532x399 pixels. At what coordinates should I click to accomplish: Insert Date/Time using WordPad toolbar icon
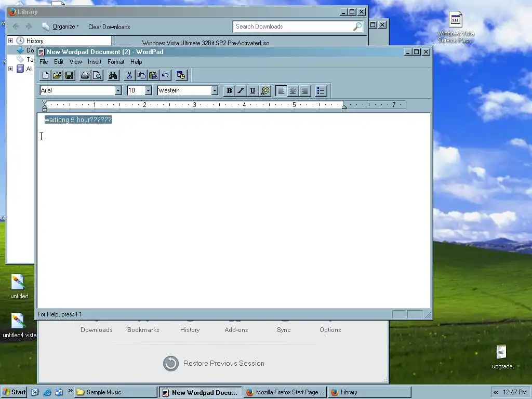click(181, 75)
